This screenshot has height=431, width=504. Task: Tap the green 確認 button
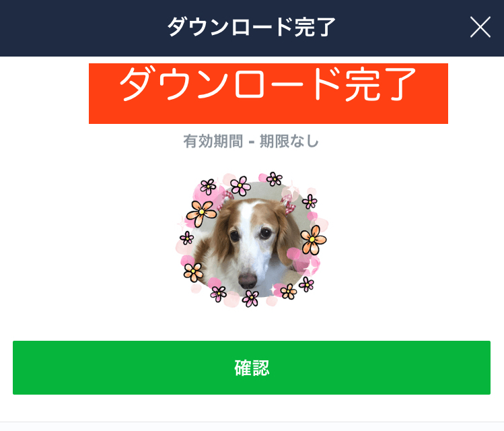point(252,368)
